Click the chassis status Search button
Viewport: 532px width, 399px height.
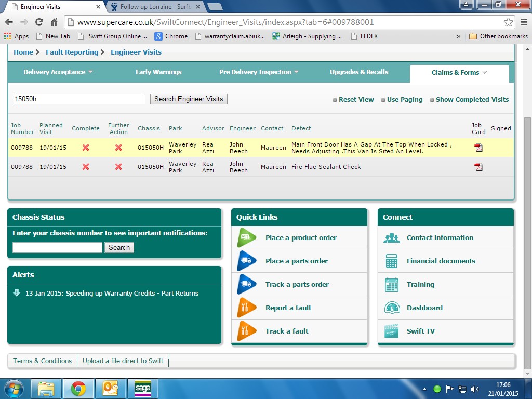pos(119,247)
